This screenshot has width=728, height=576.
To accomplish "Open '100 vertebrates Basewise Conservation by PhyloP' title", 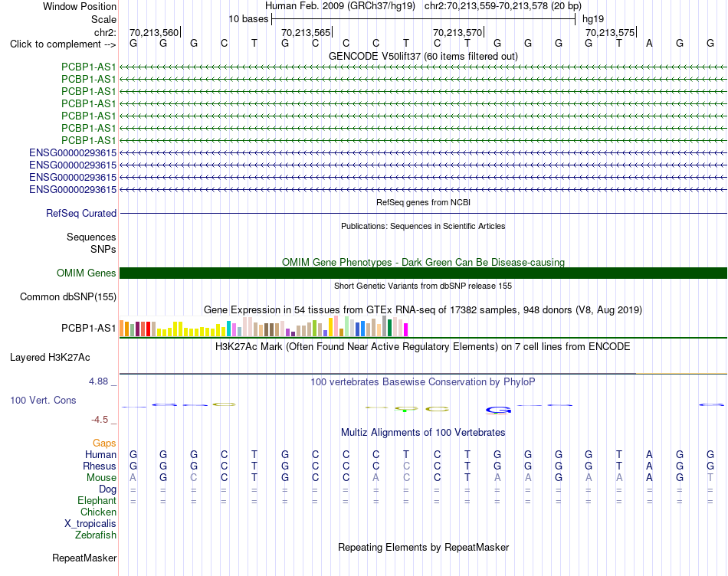I will point(423,382).
